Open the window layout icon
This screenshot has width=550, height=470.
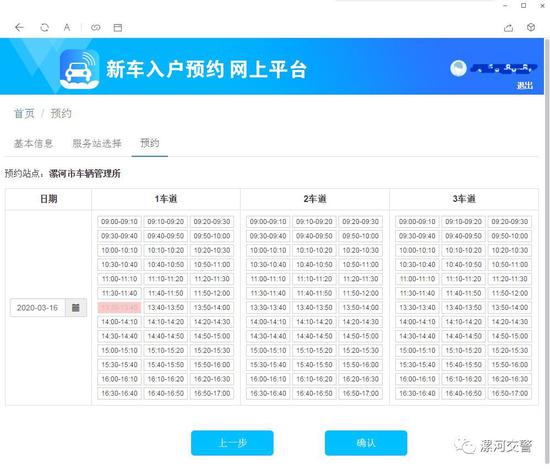pos(118,28)
